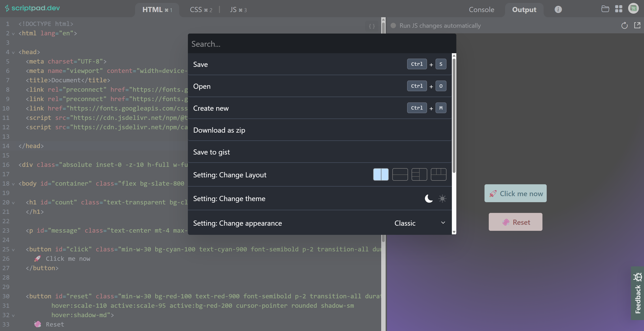Click the S key badge for Save
The height and width of the screenshot is (331, 644).
441,64
